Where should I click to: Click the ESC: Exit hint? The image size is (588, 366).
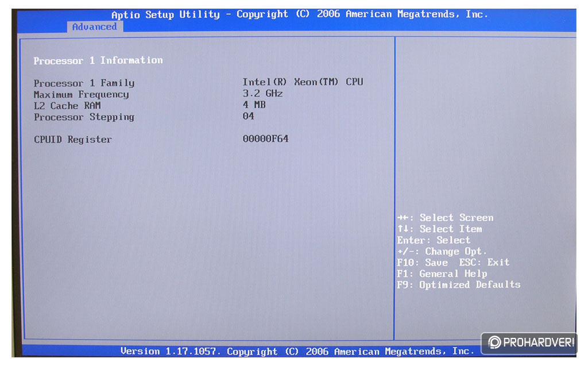pyautogui.click(x=485, y=262)
